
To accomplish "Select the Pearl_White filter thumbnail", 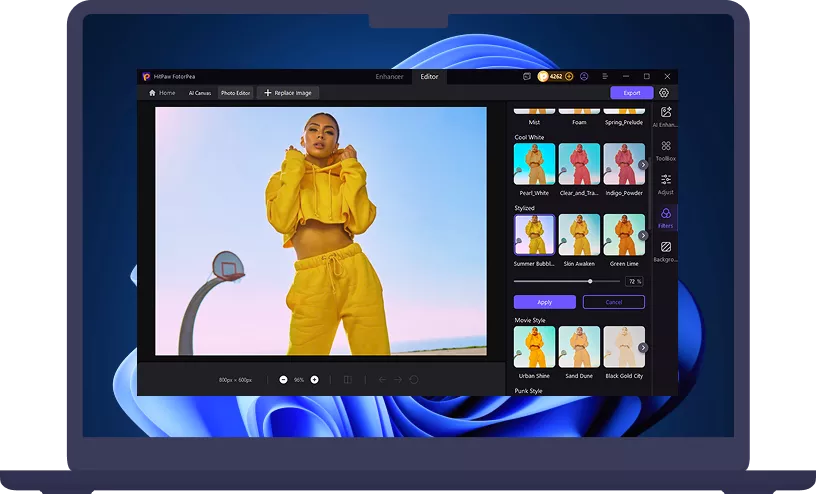I will pyautogui.click(x=534, y=164).
